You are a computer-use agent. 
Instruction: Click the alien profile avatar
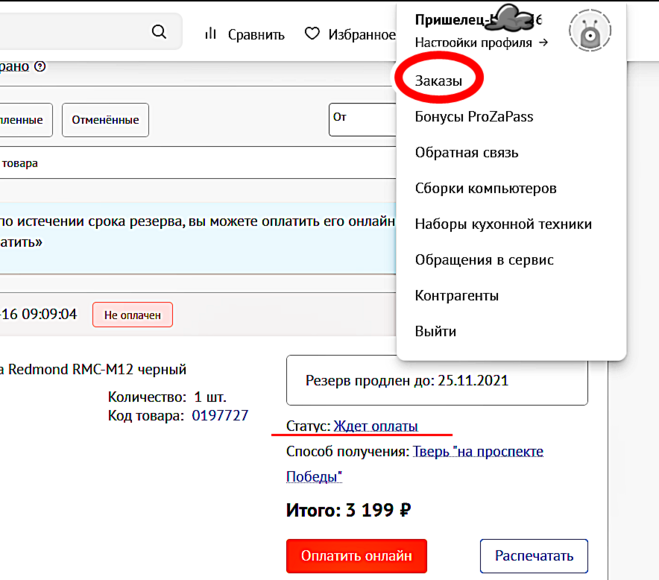coord(589,31)
